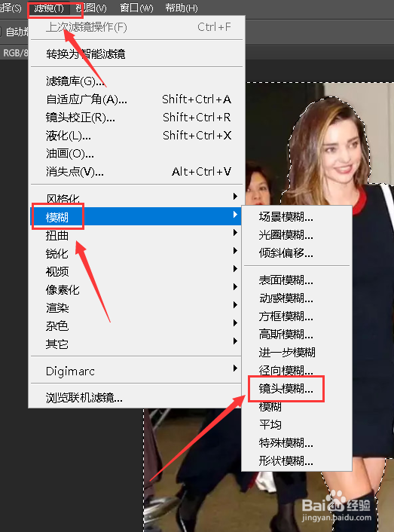Screen dimensions: 394x532
Task: Open 滤镜库(G)... filter gallery
Action: 136,81
